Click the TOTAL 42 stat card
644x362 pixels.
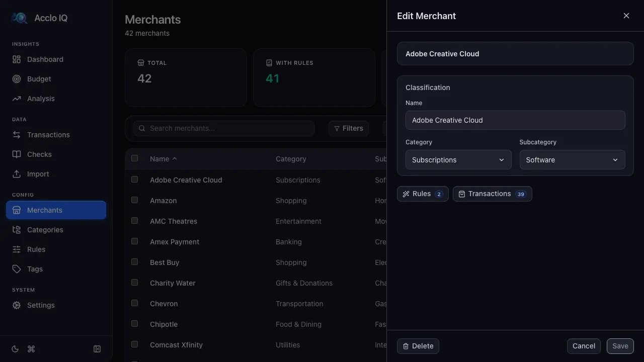tap(186, 77)
